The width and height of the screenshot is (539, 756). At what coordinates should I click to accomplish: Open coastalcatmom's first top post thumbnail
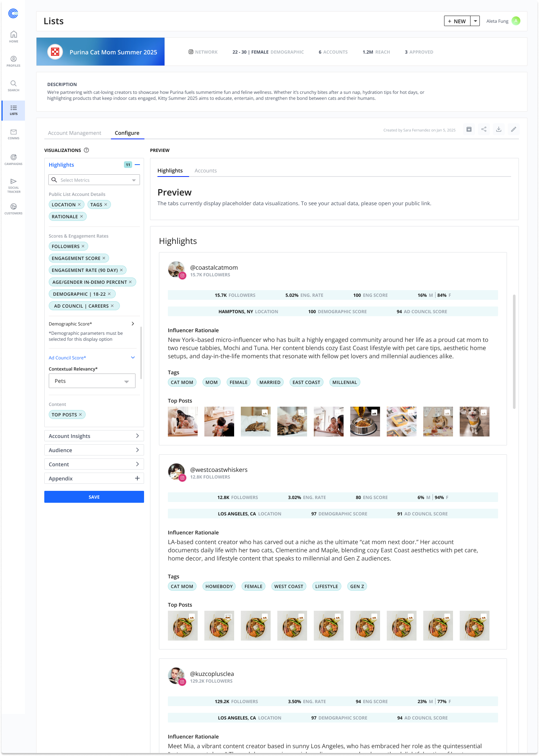click(x=183, y=422)
